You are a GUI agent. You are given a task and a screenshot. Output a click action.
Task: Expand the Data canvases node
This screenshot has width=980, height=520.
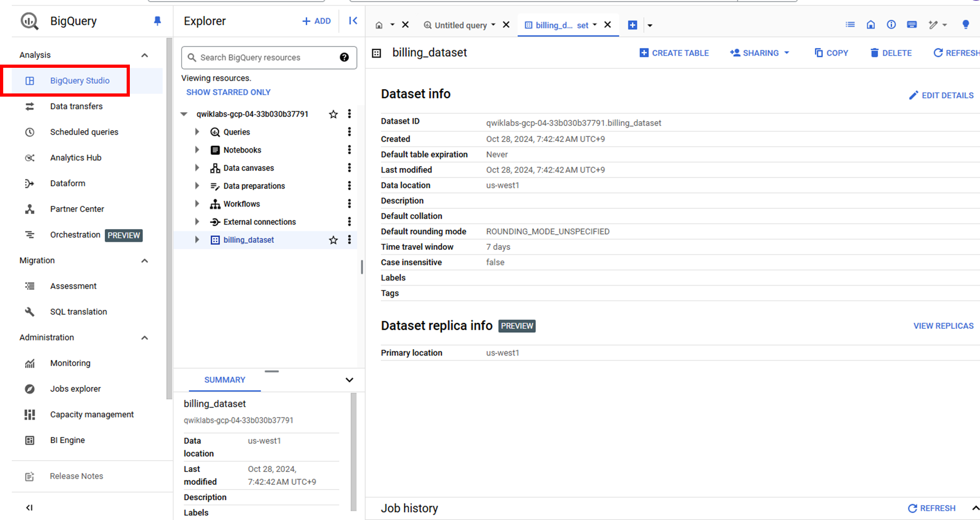[x=197, y=168]
